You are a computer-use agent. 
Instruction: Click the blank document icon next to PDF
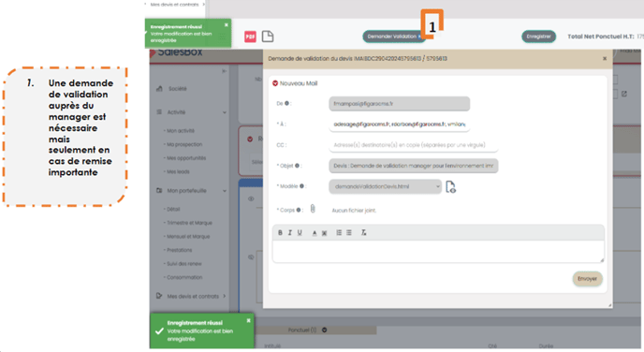pyautogui.click(x=268, y=37)
